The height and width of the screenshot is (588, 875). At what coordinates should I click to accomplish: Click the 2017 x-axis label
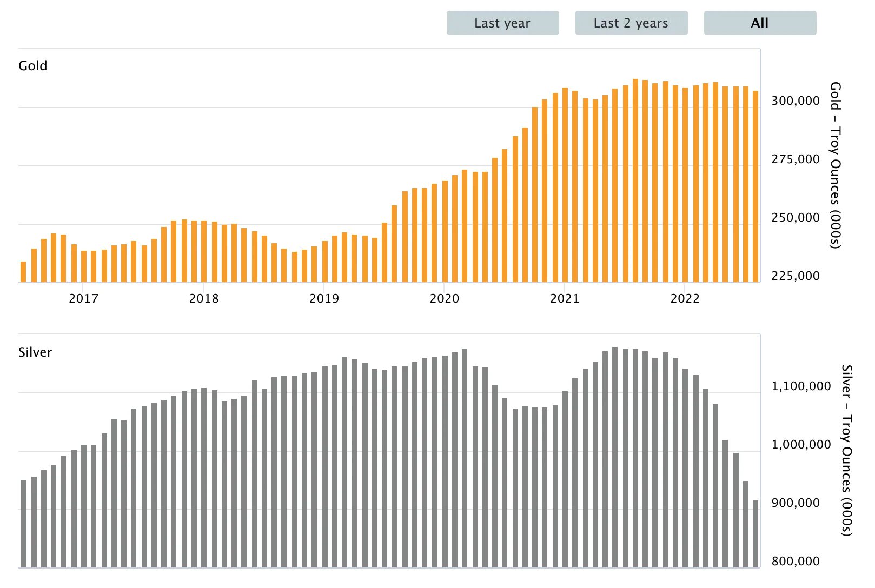click(83, 298)
